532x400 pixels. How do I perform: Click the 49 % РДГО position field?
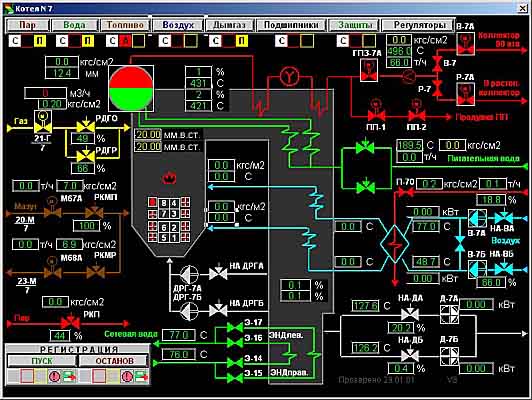pos(82,138)
